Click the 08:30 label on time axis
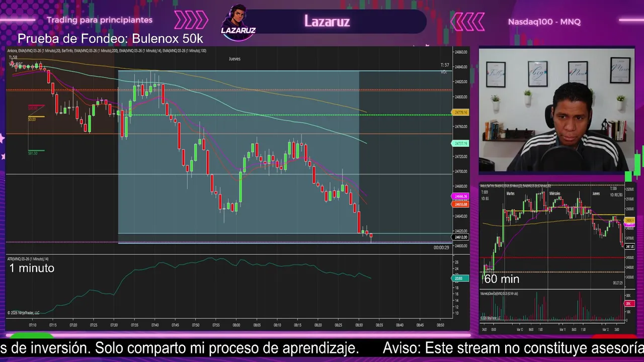The image size is (644, 362). click(x=359, y=325)
